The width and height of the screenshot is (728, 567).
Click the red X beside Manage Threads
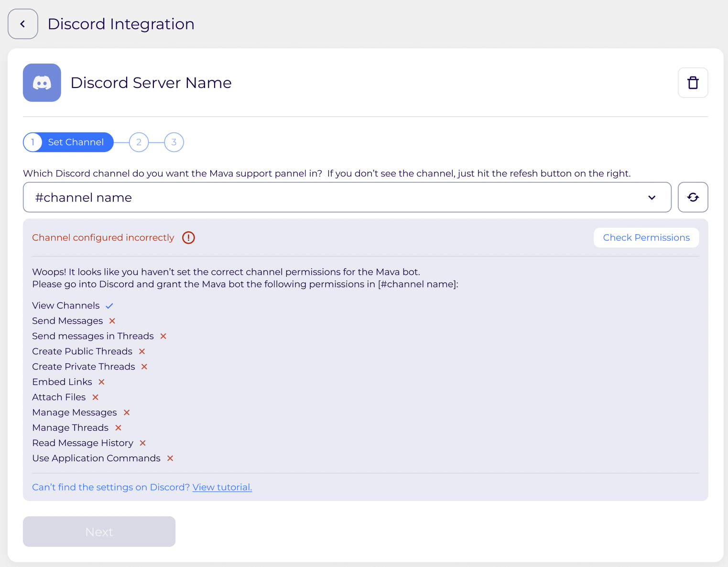[x=119, y=428]
